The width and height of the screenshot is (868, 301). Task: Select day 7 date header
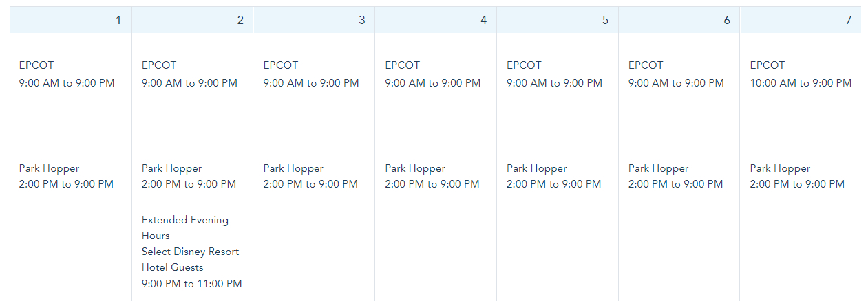[848, 21]
